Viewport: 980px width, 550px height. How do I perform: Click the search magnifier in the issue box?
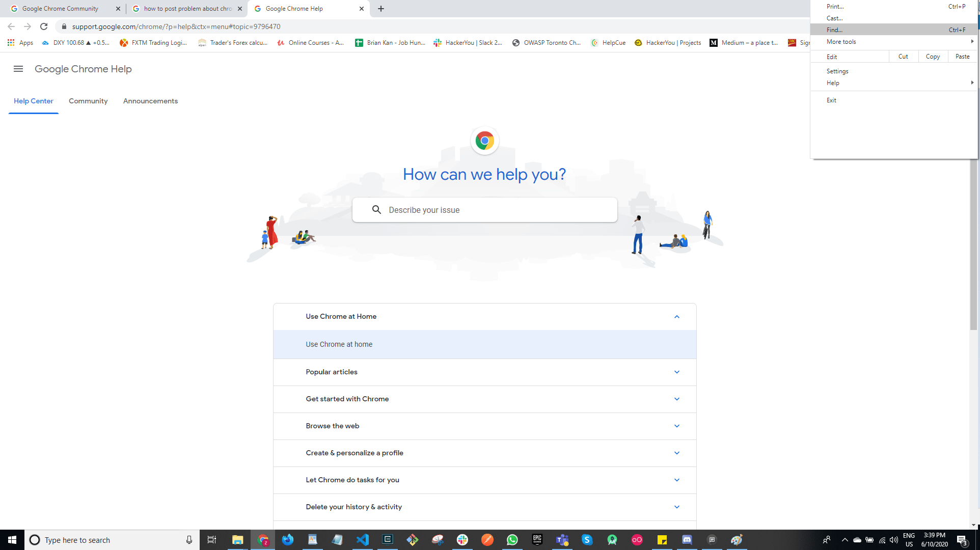[x=376, y=210]
